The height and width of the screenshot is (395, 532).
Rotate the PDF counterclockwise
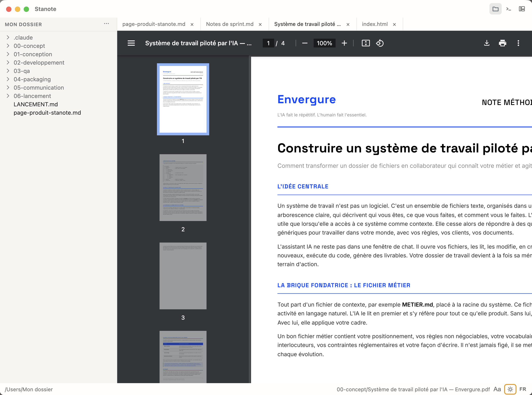click(x=380, y=43)
